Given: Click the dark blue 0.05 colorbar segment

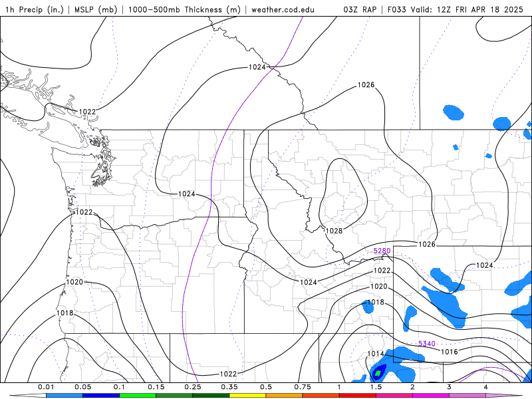Looking at the screenshot, I should click(101, 395).
